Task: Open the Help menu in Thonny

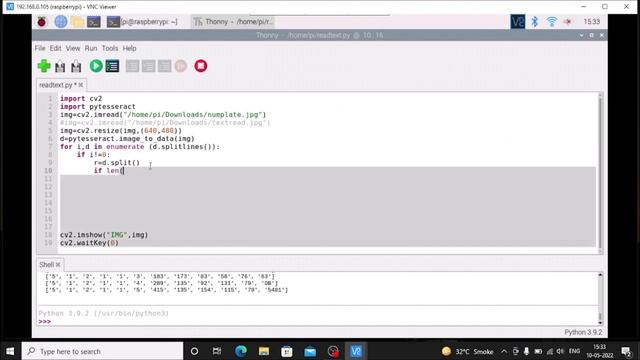Action: pyautogui.click(x=129, y=48)
